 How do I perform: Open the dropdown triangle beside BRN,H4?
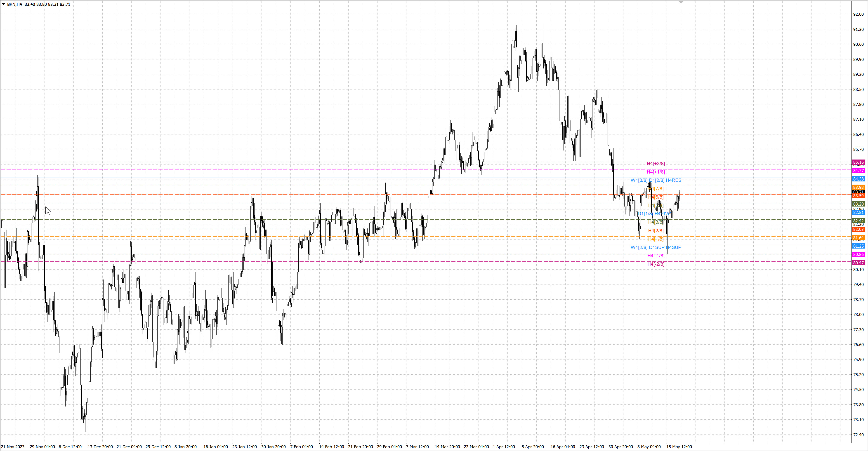[3, 4]
